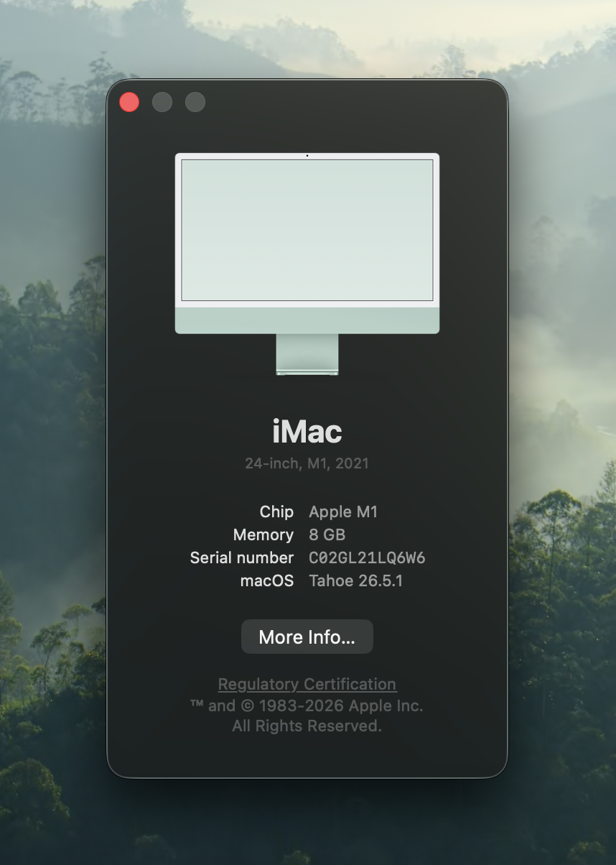Close the About This Mac window

[x=129, y=102]
